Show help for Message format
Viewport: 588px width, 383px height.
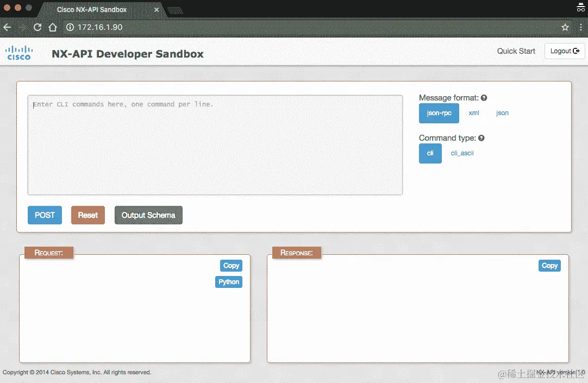tap(484, 98)
